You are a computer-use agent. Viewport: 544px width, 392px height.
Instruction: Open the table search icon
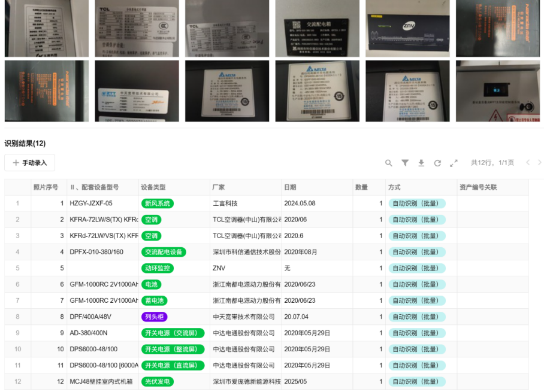point(389,163)
